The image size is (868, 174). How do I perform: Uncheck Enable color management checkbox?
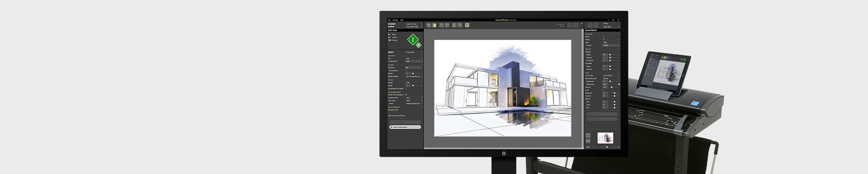(x=406, y=94)
